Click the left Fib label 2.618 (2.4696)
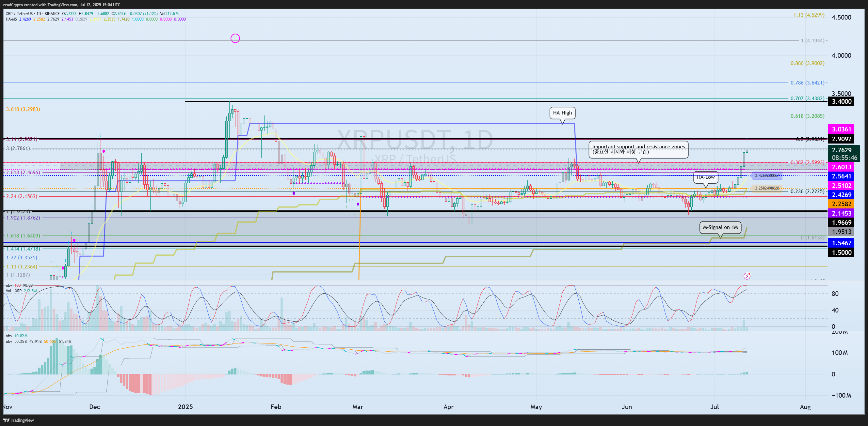This screenshot has height=426, width=868. point(23,173)
